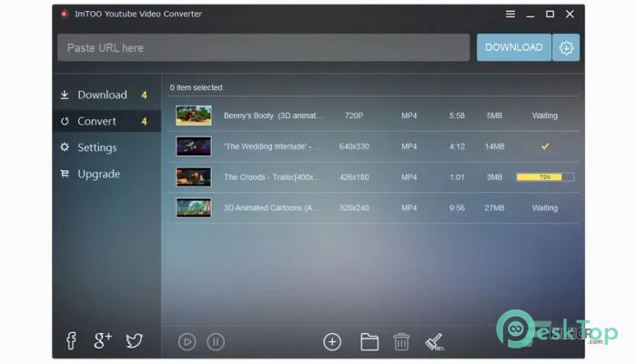Click the 9:56 duration value
Image resolution: width=637 pixels, height=364 pixels.
(x=457, y=208)
